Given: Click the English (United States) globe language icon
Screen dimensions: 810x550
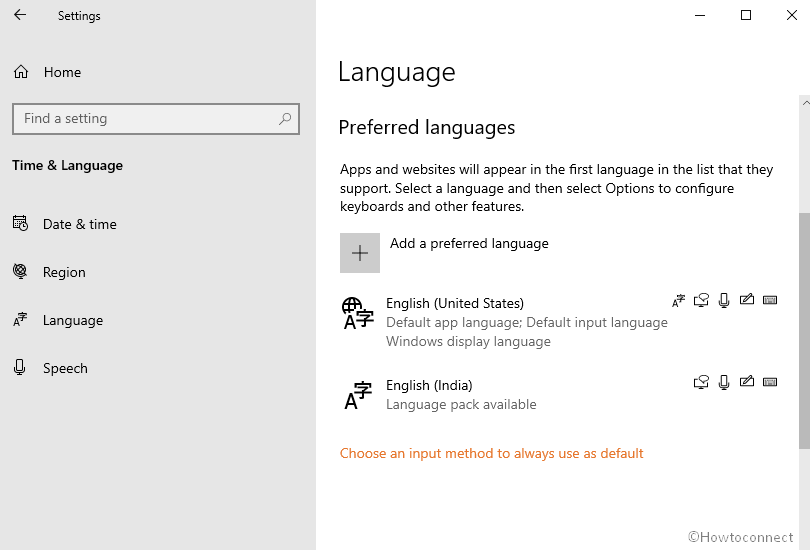Looking at the screenshot, I should point(357,313).
